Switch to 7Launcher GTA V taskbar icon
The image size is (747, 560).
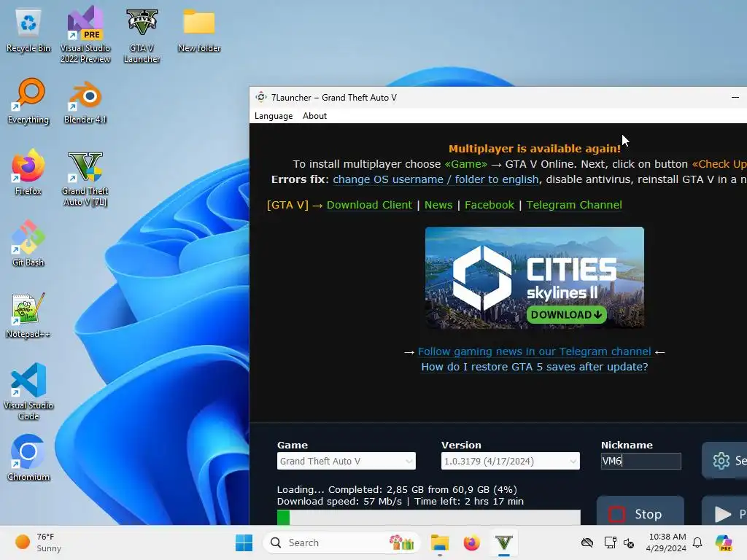503,542
